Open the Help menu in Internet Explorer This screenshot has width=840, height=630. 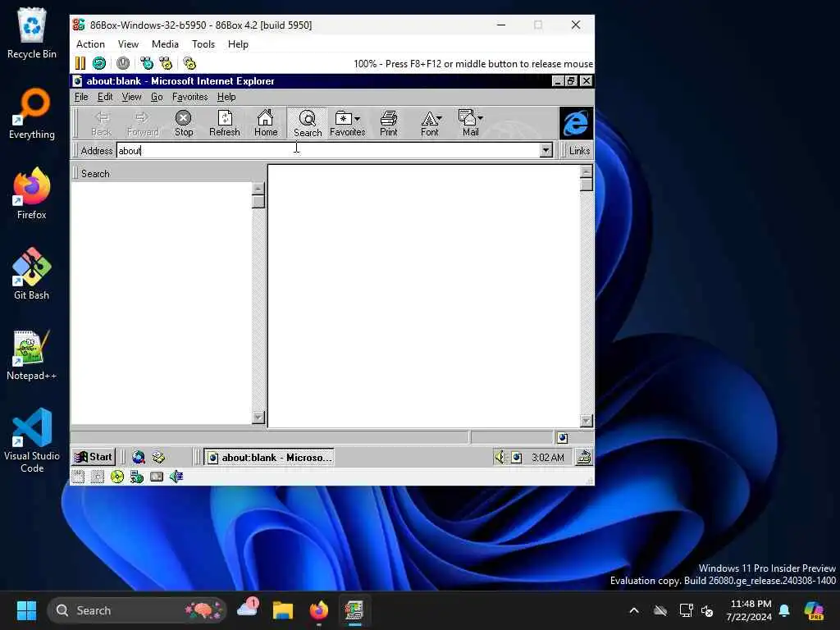click(226, 97)
